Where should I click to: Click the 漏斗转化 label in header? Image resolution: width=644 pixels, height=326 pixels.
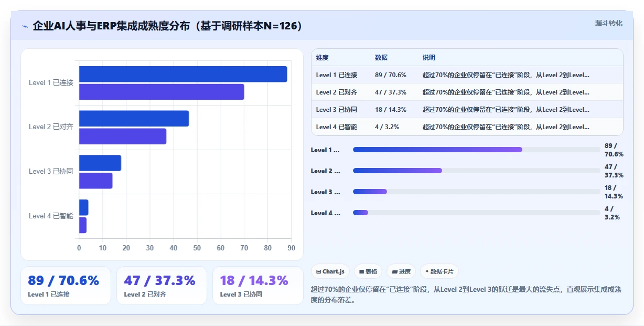click(x=609, y=23)
